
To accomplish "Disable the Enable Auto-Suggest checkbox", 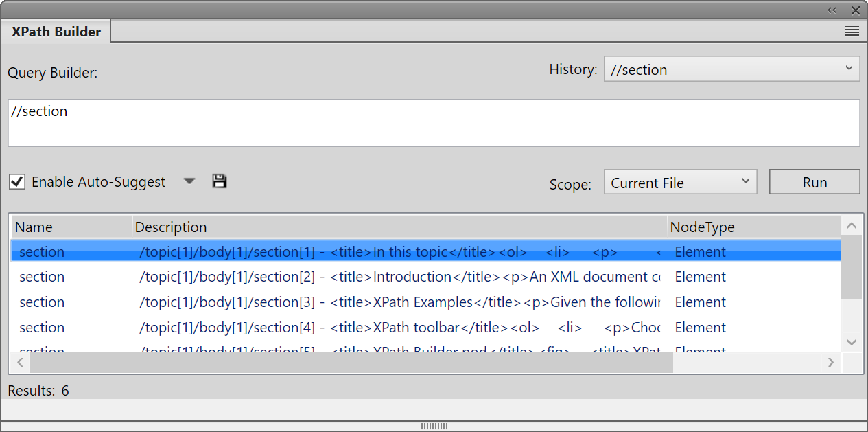I will 18,181.
